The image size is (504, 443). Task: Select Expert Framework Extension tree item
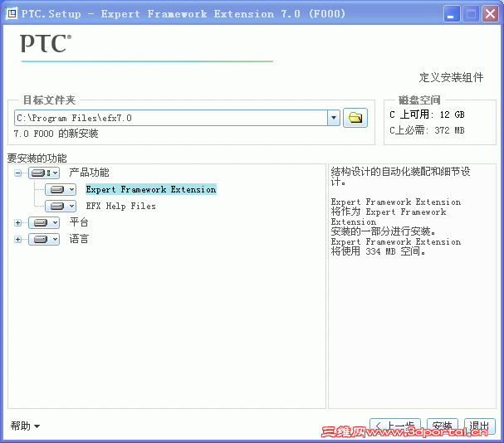click(151, 189)
